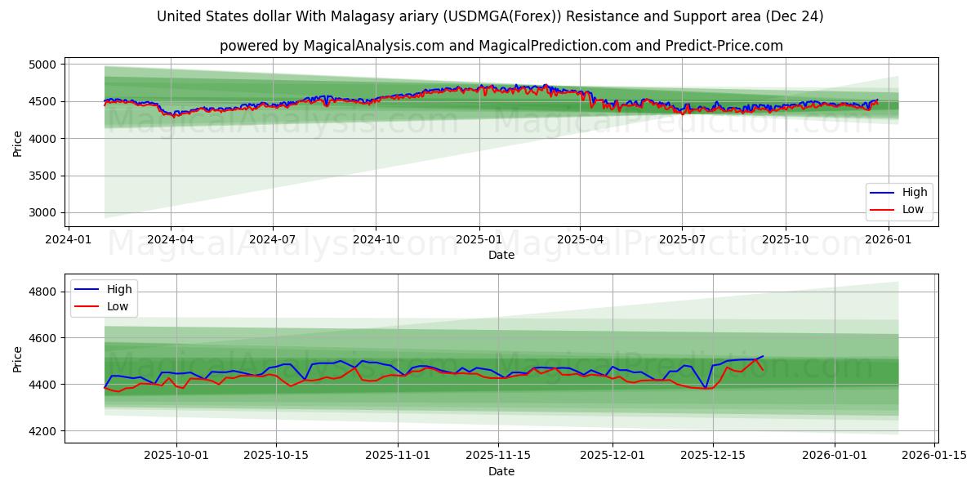Toggle High series in top chart legend
Screen dimensions: 980x490
coord(907,192)
